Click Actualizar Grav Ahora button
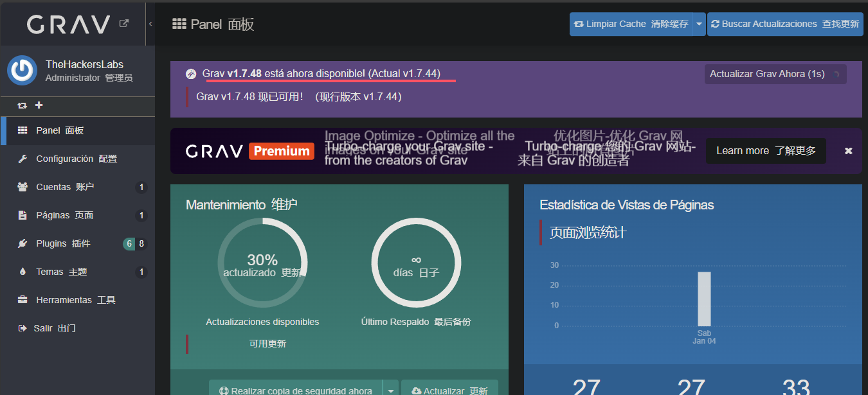868x395 pixels. (x=775, y=74)
